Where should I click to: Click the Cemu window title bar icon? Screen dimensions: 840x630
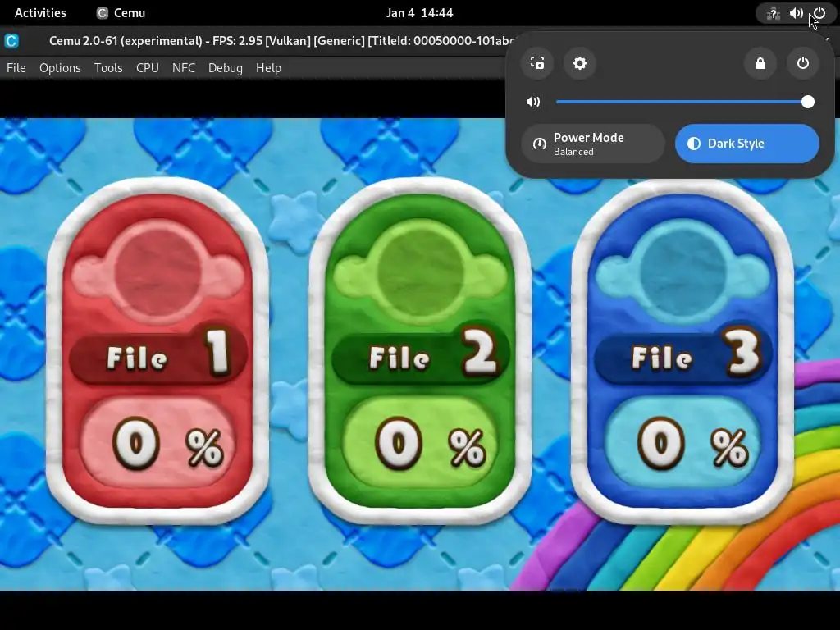click(x=11, y=41)
